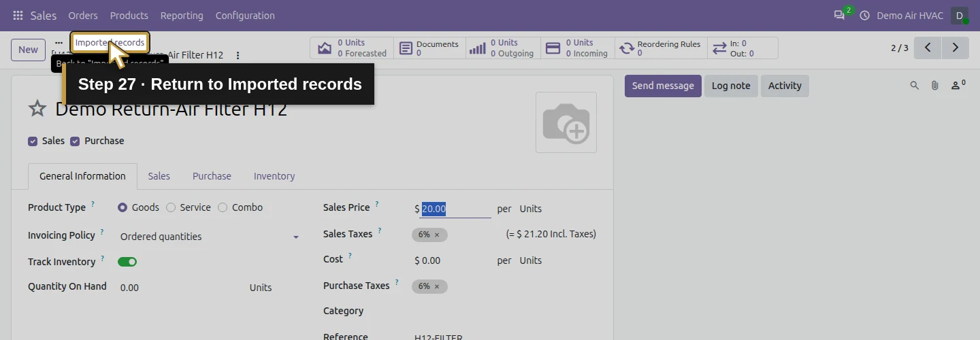Upload a product image via camera placeholder
The height and width of the screenshot is (340, 980).
click(566, 122)
